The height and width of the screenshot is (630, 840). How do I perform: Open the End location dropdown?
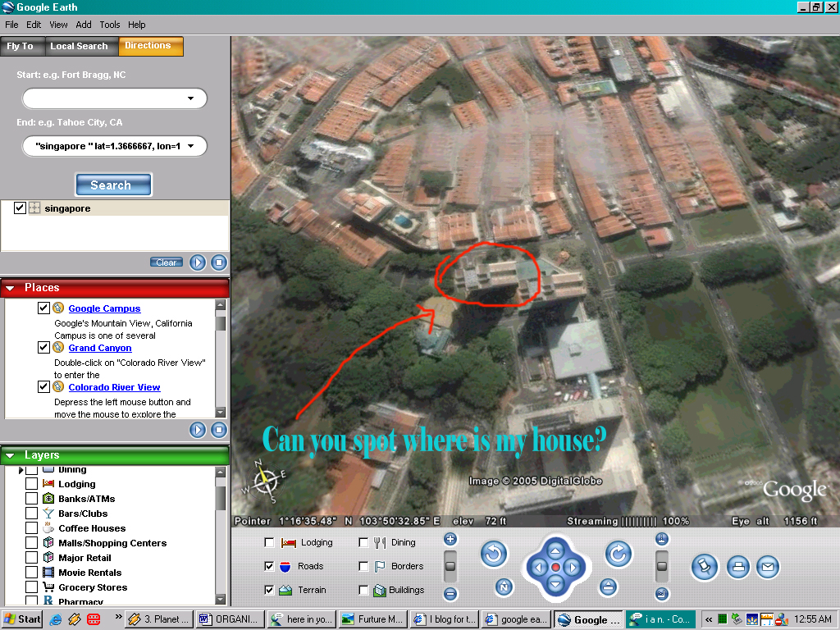pyautogui.click(x=190, y=146)
